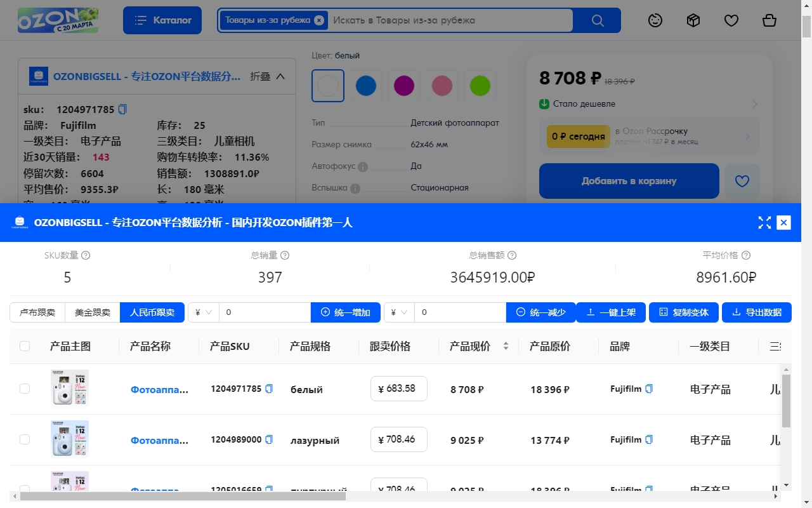
Task: Click 统一增加 button
Action: tap(346, 312)
